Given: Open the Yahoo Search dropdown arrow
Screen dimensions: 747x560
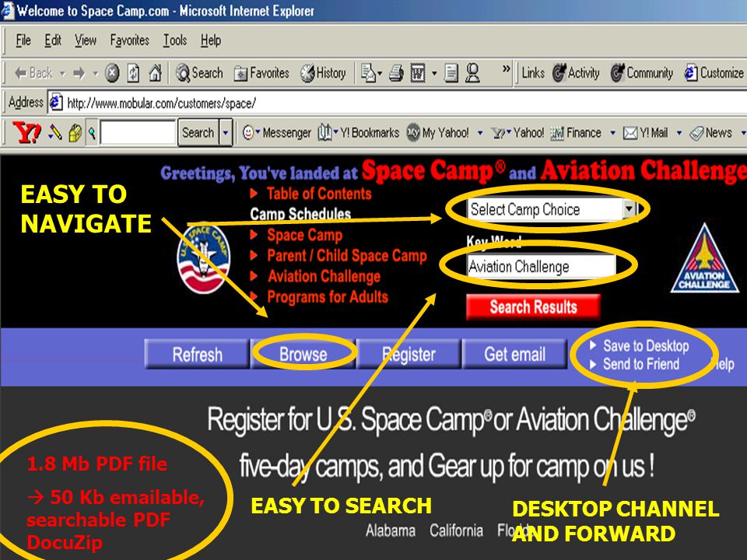Looking at the screenshot, I should click(x=226, y=132).
